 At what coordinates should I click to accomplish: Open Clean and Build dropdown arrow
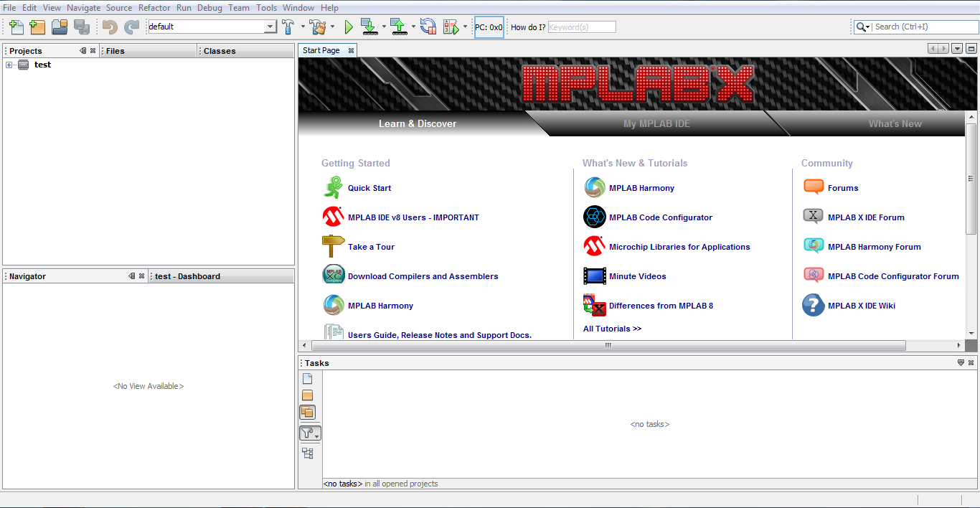(x=334, y=27)
